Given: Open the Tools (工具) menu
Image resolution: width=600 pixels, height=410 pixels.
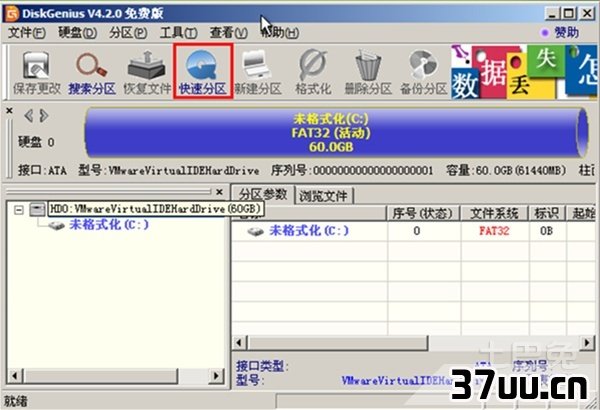Looking at the screenshot, I should tap(179, 33).
